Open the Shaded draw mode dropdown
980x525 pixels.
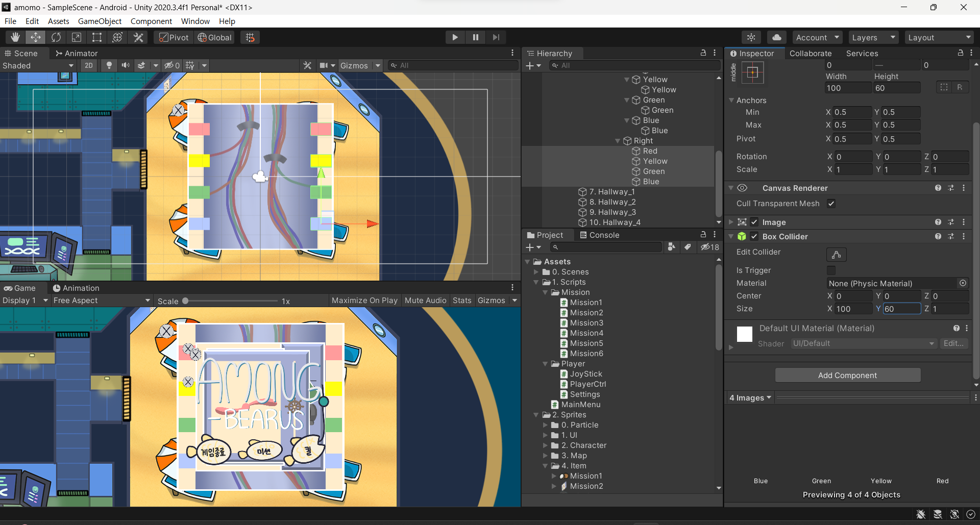(x=38, y=65)
